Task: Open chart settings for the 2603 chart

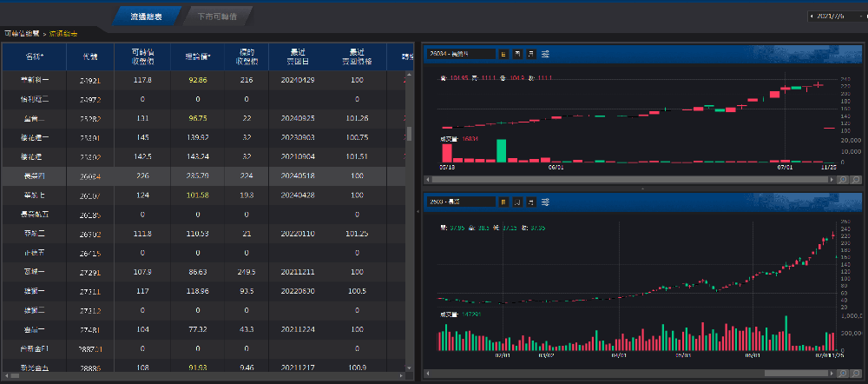Action: 545,202
